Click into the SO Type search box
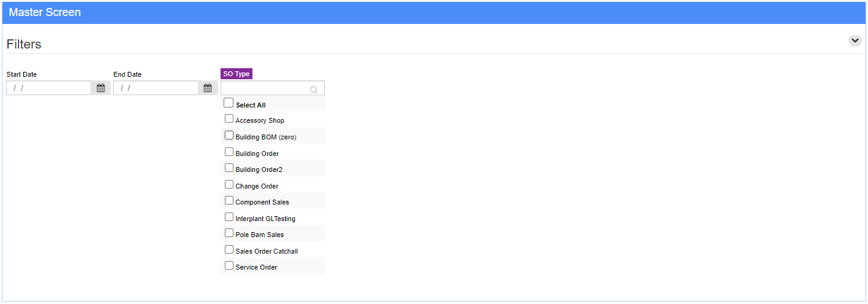 pyautogui.click(x=273, y=88)
